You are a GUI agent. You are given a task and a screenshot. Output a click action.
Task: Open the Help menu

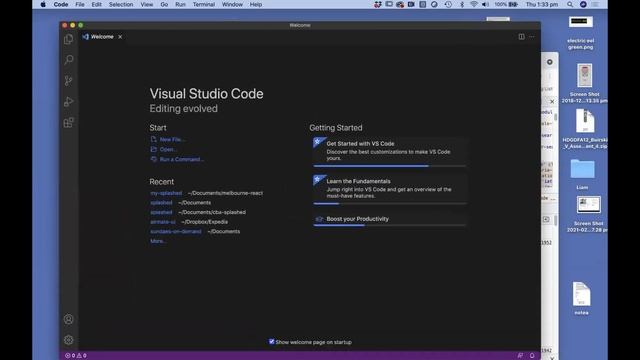[256, 4]
